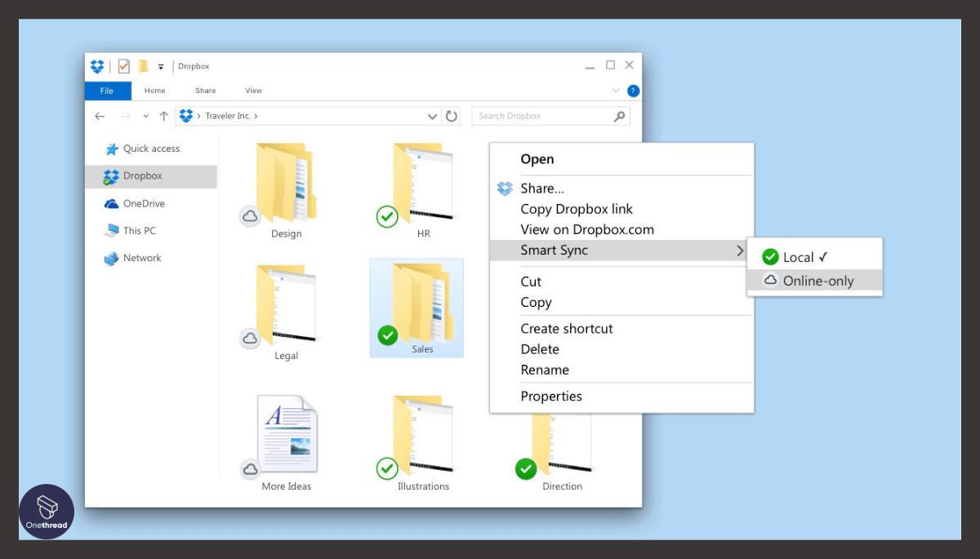The width and height of the screenshot is (980, 559).
Task: Switch to the View ribbon tab
Action: 253,90
